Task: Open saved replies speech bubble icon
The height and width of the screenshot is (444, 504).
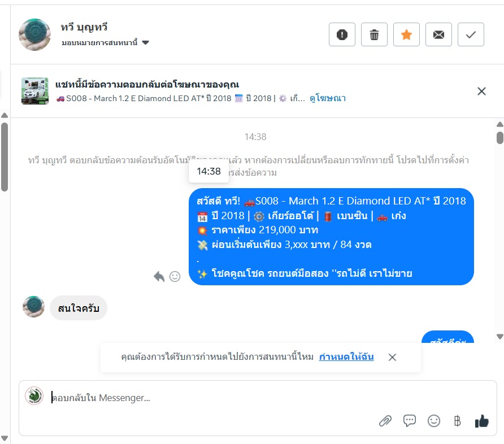Action: point(409,420)
